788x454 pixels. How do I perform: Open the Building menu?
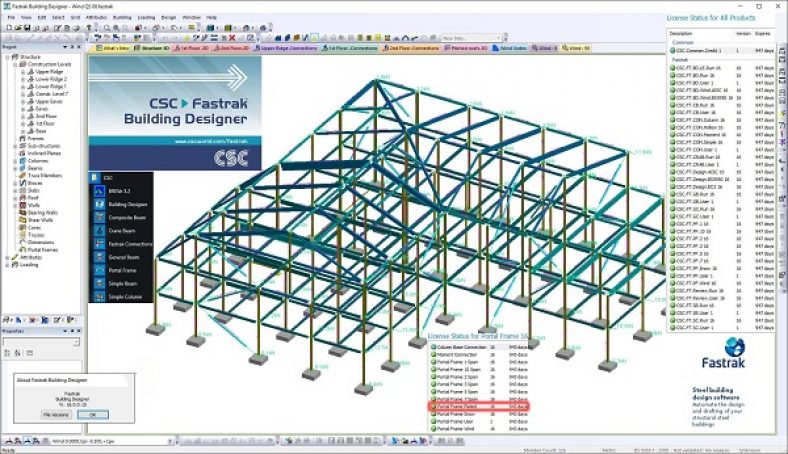coord(122,18)
